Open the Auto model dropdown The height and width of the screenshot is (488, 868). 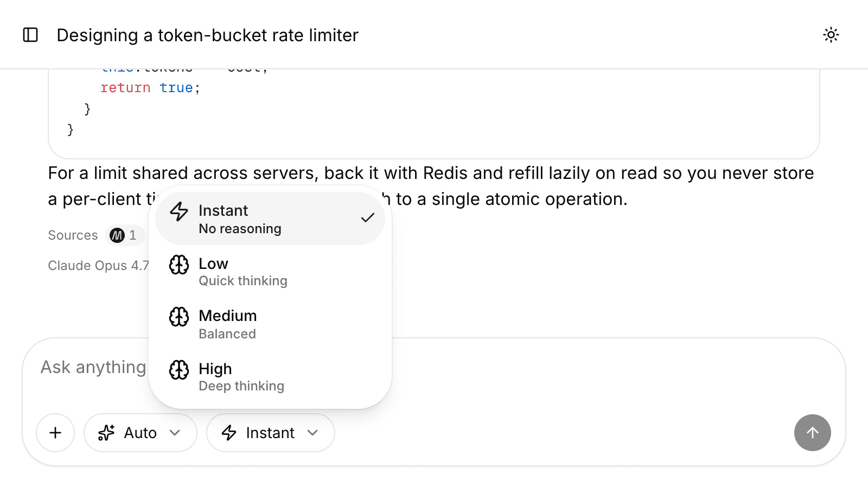(x=141, y=433)
